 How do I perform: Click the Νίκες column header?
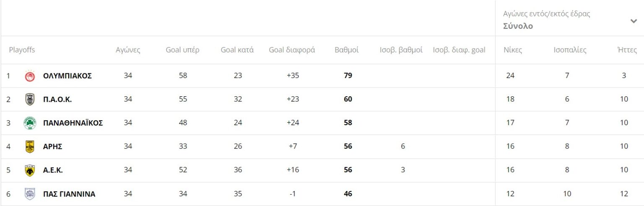[512, 50]
